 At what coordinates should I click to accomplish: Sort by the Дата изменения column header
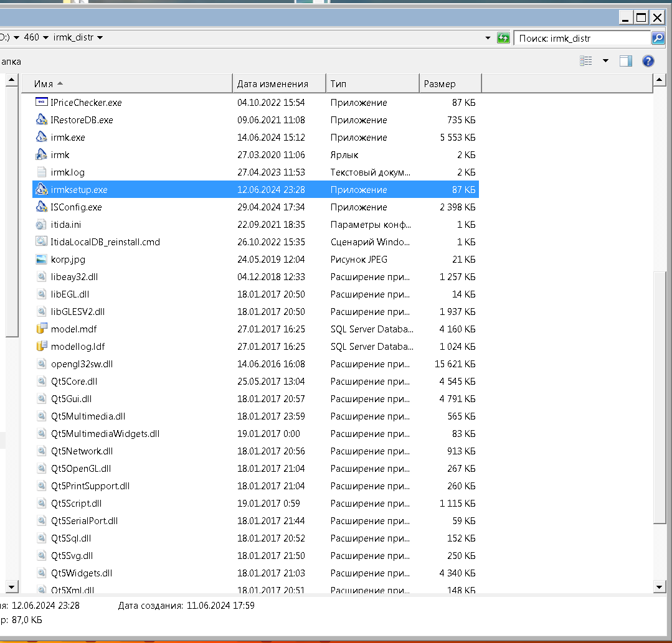280,83
